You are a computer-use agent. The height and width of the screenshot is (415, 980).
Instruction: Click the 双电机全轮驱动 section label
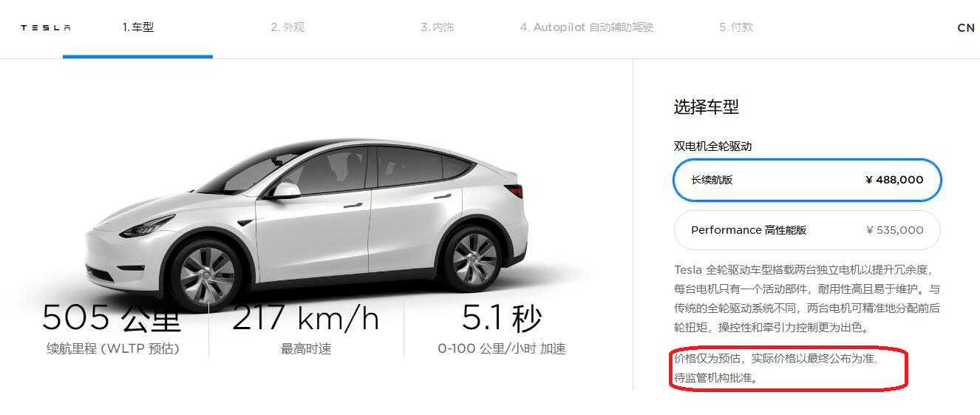click(x=712, y=146)
